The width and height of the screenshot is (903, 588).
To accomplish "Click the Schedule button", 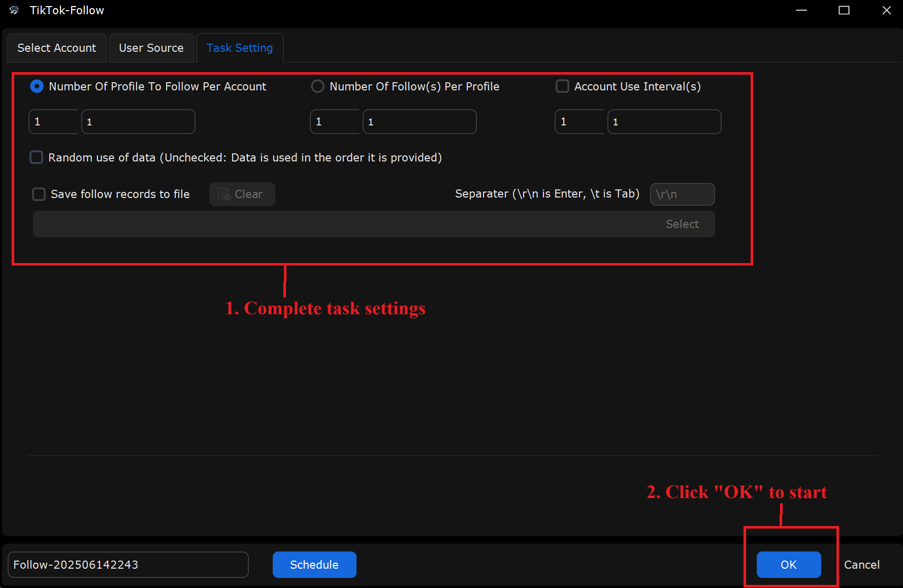I will [314, 565].
